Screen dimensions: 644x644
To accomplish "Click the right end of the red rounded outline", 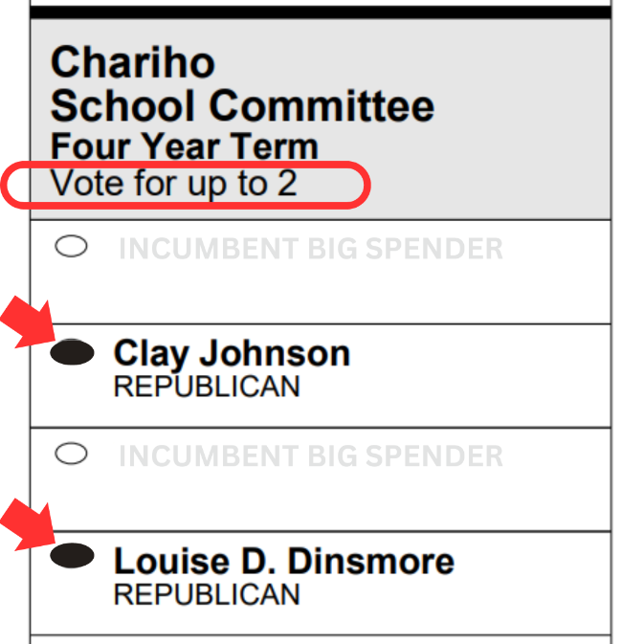I will click(366, 184).
